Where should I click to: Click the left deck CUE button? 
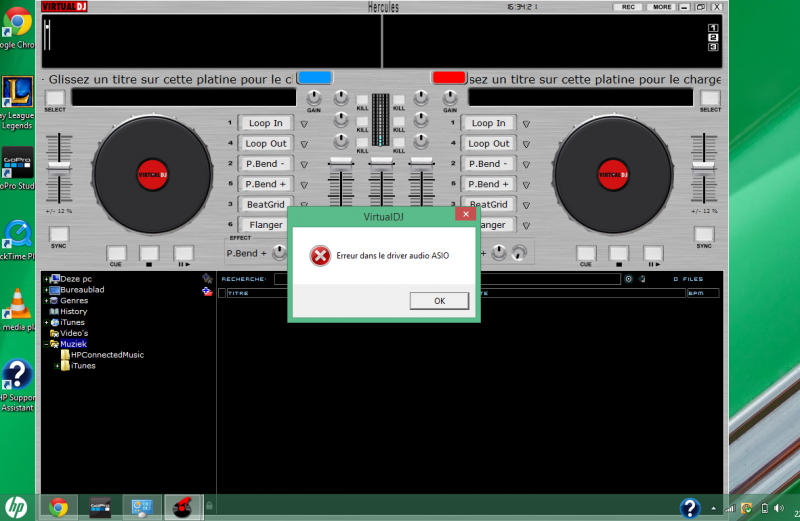tap(116, 253)
